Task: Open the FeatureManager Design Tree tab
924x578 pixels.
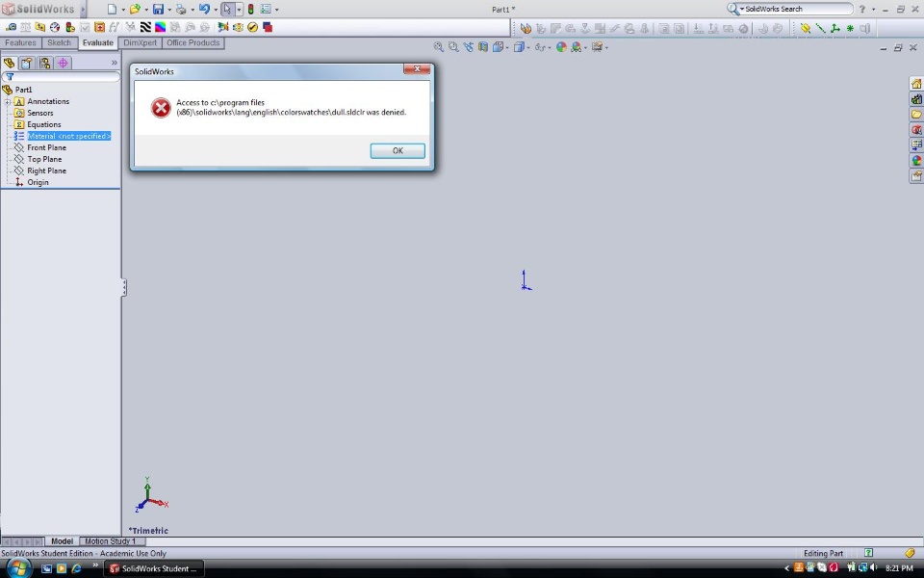Action: pyautogui.click(x=10, y=63)
